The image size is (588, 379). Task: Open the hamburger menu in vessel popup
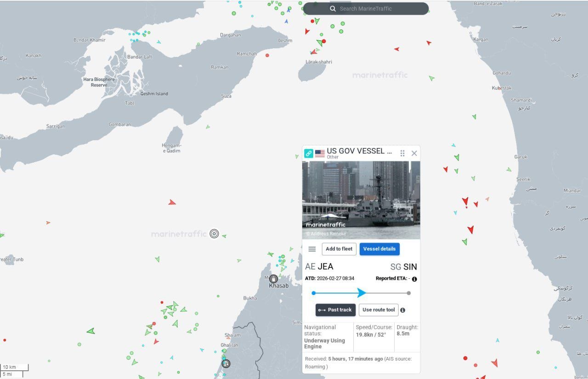tap(312, 249)
